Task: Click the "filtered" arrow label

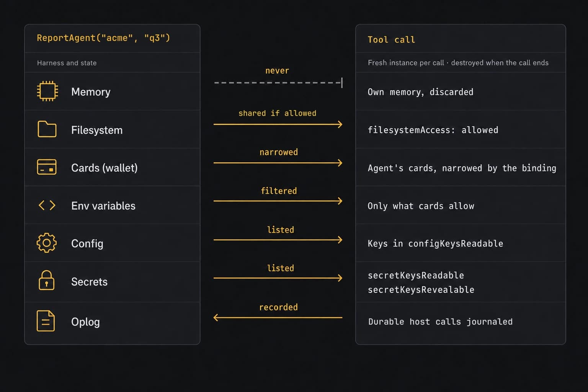Action: pos(279,191)
